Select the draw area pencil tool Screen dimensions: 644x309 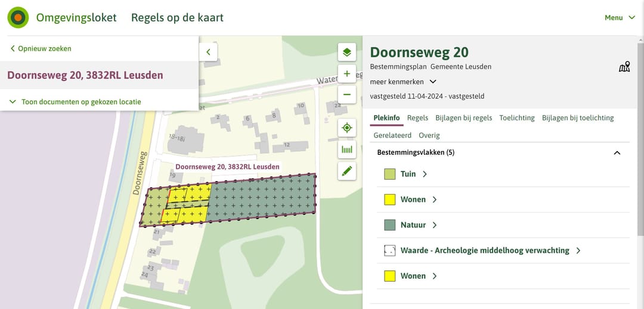[x=347, y=171]
